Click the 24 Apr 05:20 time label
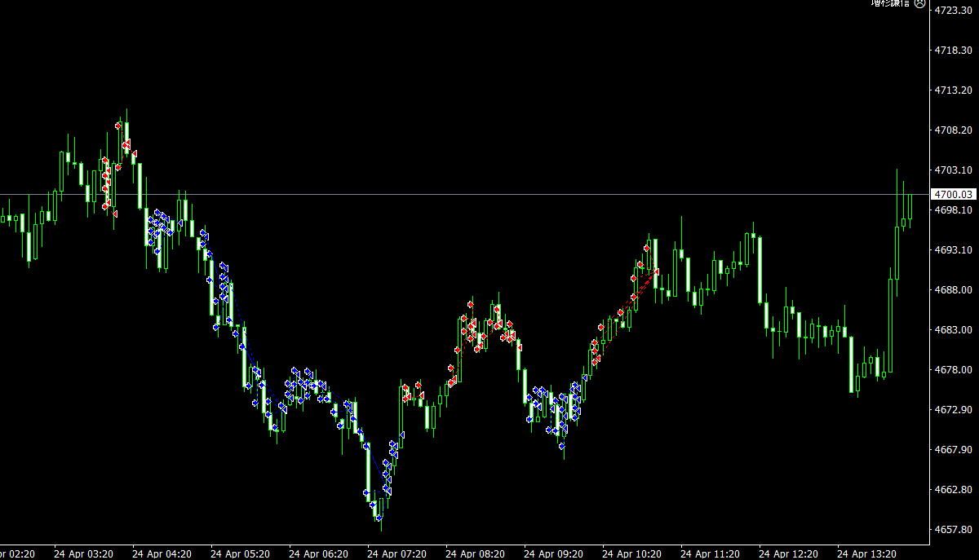 (240, 553)
